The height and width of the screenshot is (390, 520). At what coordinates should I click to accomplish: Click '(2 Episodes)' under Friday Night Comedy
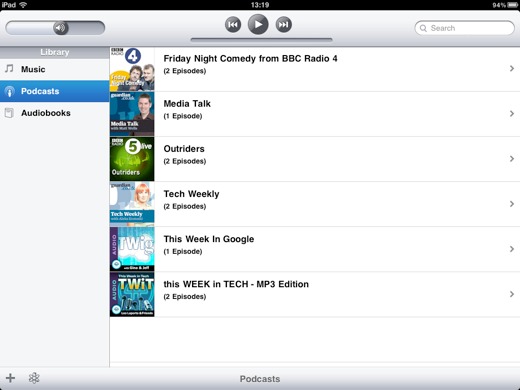[185, 71]
